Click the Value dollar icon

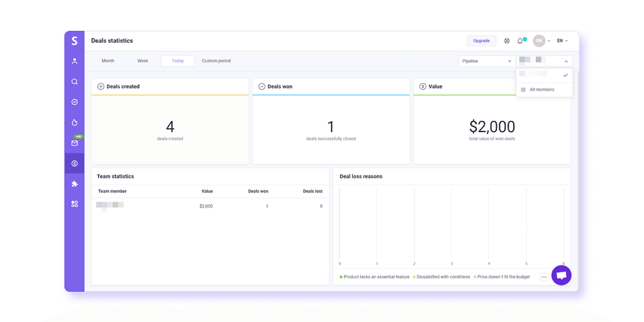(423, 87)
